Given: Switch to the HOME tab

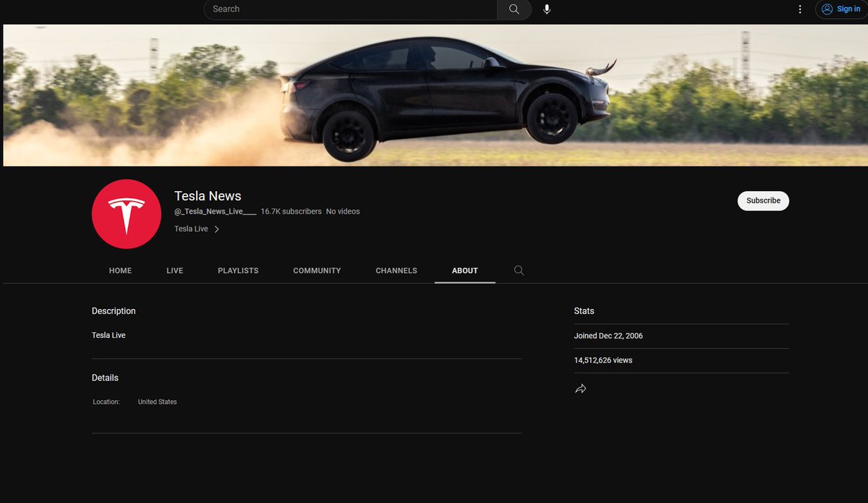Looking at the screenshot, I should click(120, 271).
